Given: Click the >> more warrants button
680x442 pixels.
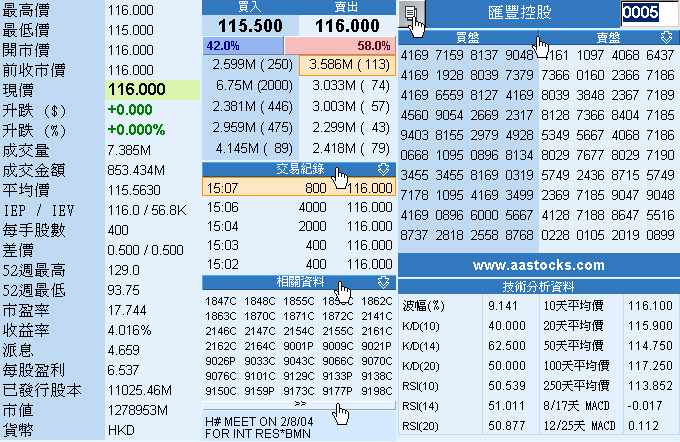Looking at the screenshot, I should [x=299, y=404].
